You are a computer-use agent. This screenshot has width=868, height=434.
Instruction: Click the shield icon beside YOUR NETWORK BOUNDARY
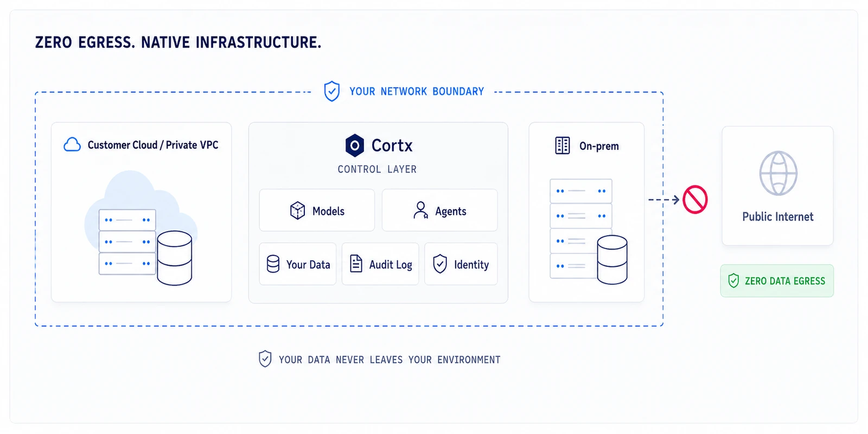332,91
